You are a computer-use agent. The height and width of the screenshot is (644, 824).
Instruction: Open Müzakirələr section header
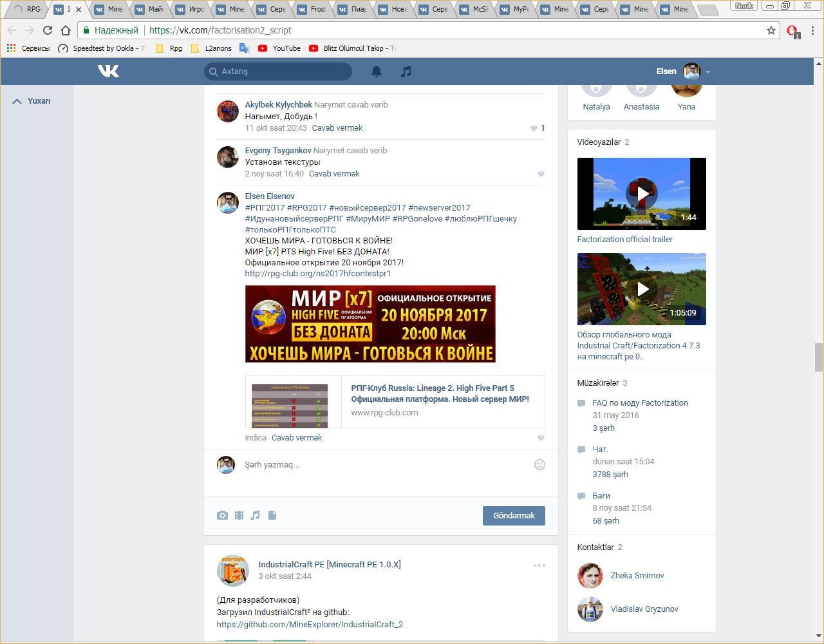point(597,383)
